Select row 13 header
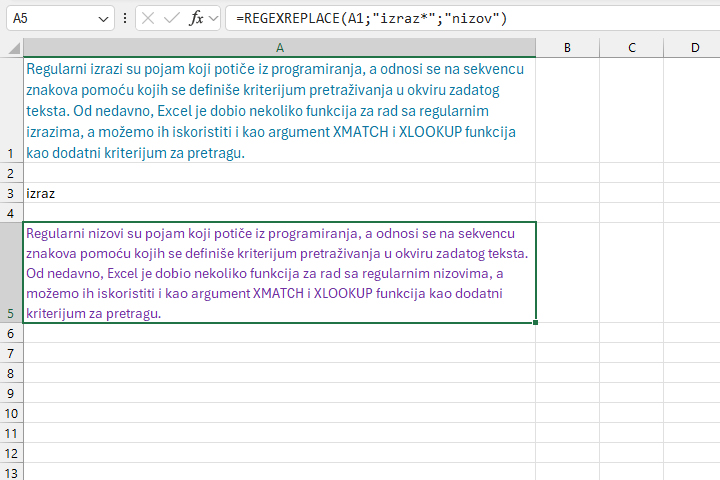The width and height of the screenshot is (720, 480). tap(12, 472)
